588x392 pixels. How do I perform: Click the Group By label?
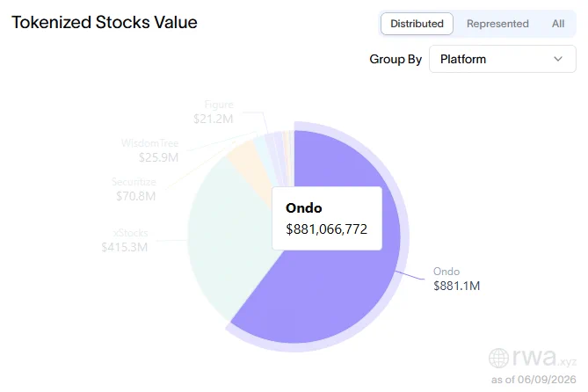click(396, 59)
